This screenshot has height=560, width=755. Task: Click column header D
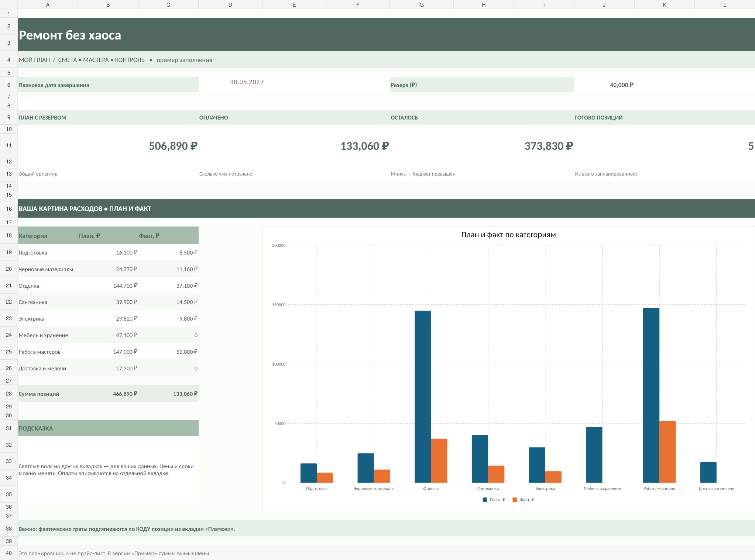(x=230, y=5)
